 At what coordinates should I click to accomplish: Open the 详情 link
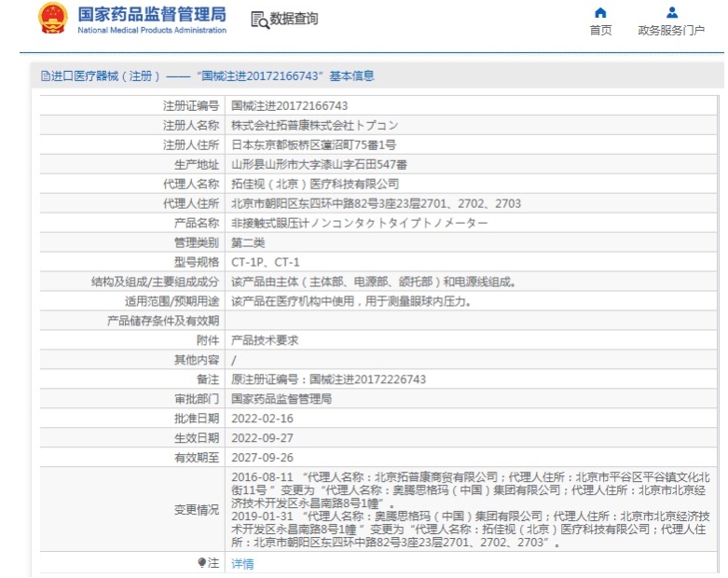click(242, 563)
